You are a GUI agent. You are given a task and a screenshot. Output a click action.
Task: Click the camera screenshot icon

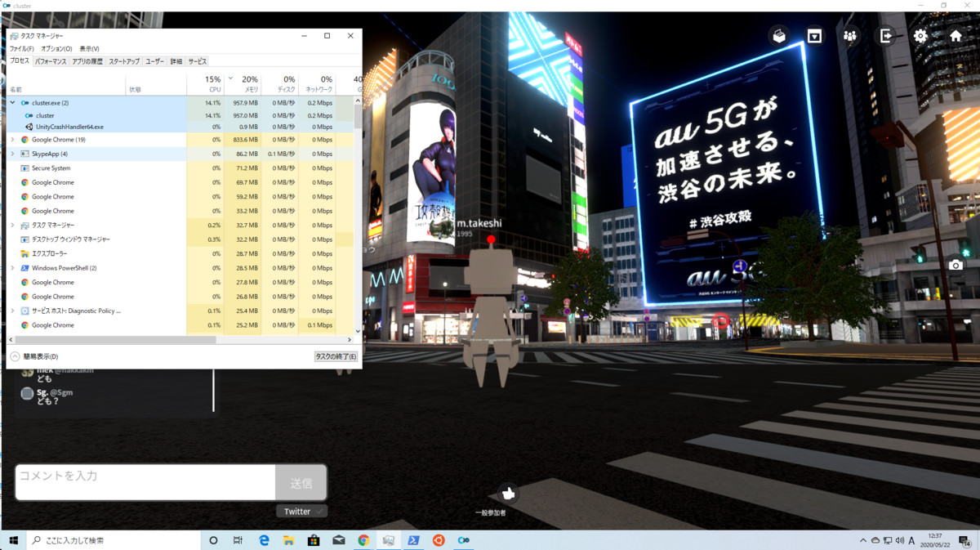[955, 265]
